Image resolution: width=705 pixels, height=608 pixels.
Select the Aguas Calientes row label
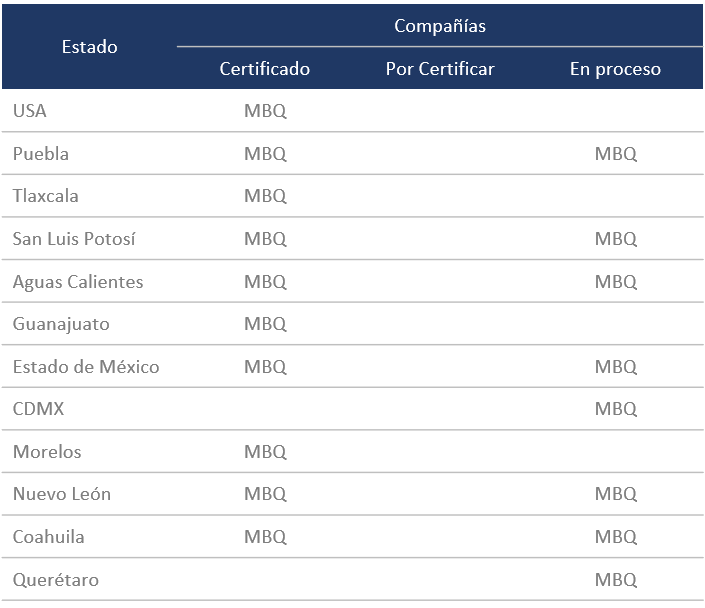coord(78,282)
